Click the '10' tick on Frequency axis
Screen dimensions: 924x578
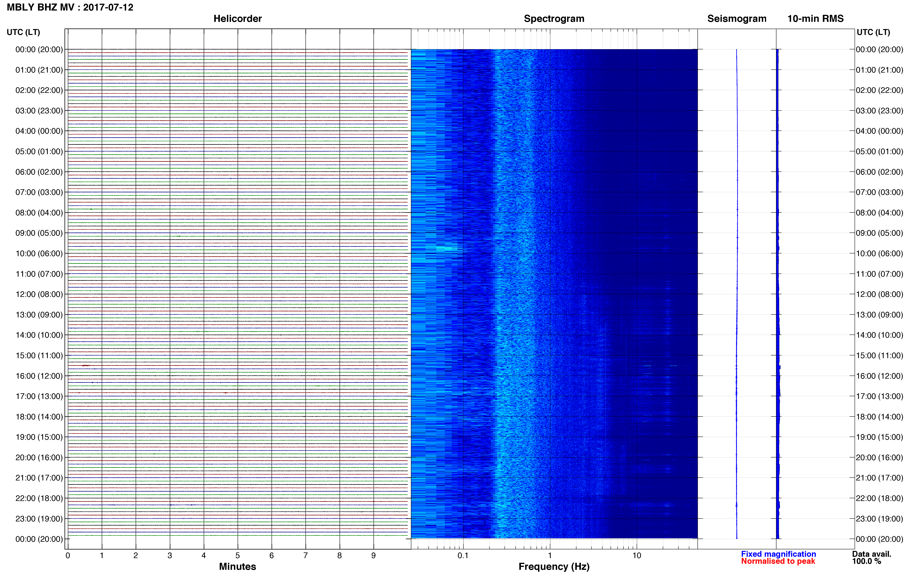pyautogui.click(x=637, y=555)
